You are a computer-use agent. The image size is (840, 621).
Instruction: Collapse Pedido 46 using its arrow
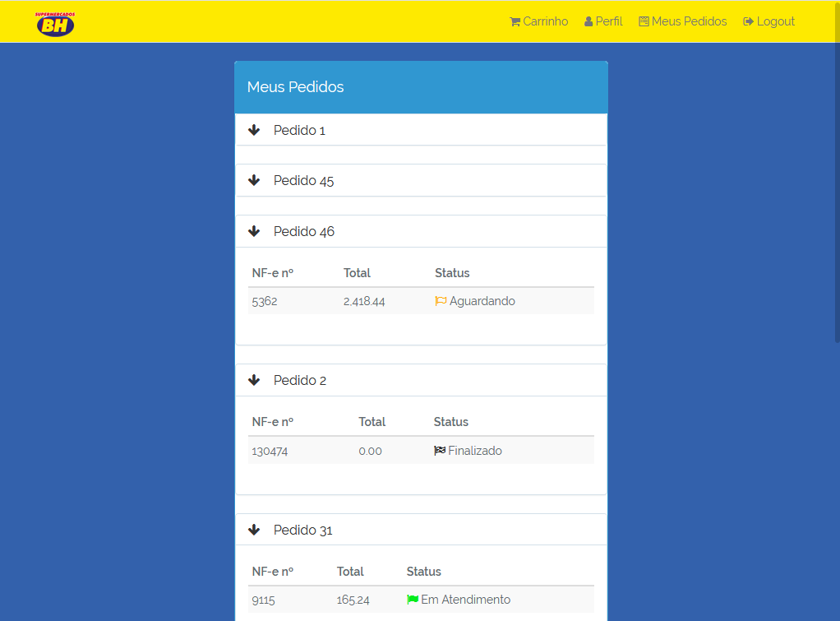pyautogui.click(x=254, y=231)
